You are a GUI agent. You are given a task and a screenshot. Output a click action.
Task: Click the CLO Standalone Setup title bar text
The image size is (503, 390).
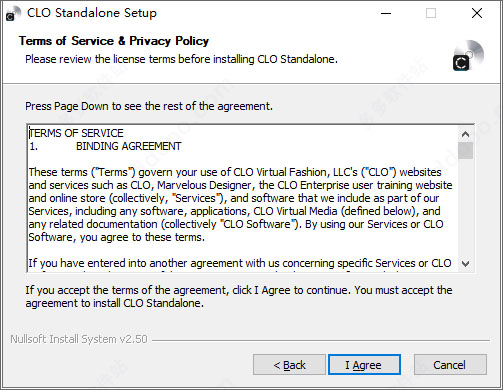(x=92, y=13)
